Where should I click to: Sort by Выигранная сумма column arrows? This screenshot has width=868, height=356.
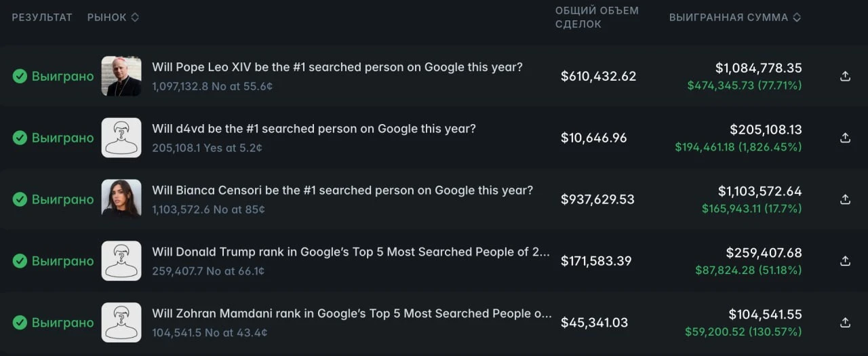point(797,18)
